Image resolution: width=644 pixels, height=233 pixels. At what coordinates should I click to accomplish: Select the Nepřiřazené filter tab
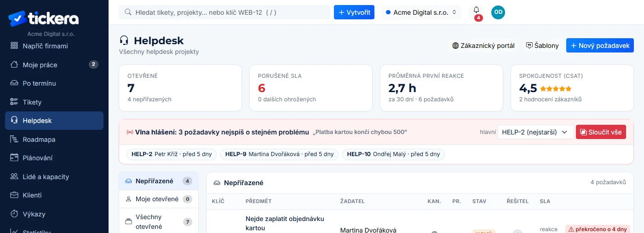tap(159, 181)
